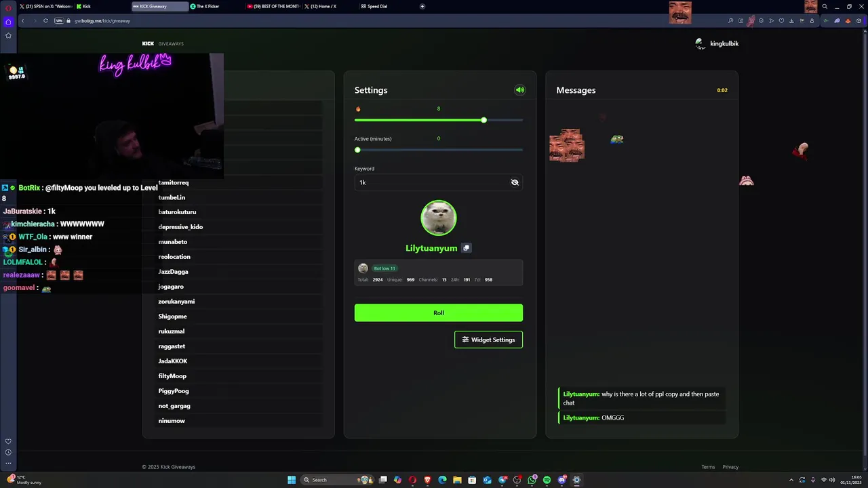Reload the page

(x=45, y=21)
